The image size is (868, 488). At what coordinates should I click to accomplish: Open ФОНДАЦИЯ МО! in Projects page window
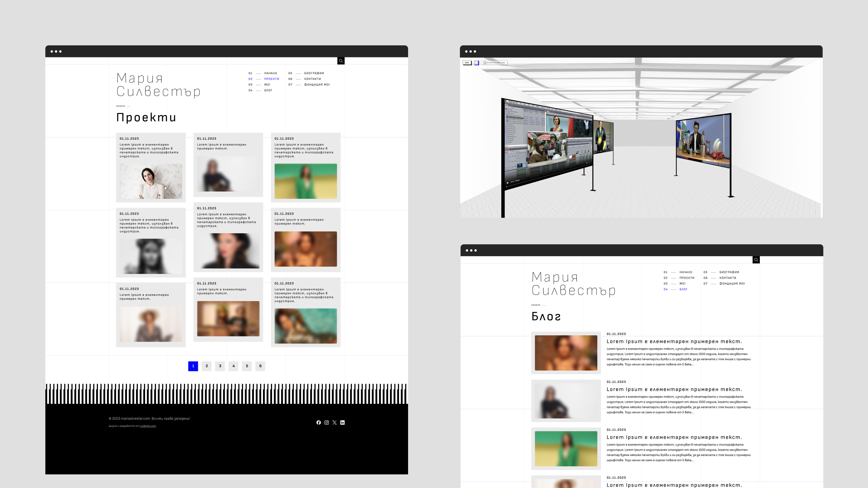coord(317,85)
